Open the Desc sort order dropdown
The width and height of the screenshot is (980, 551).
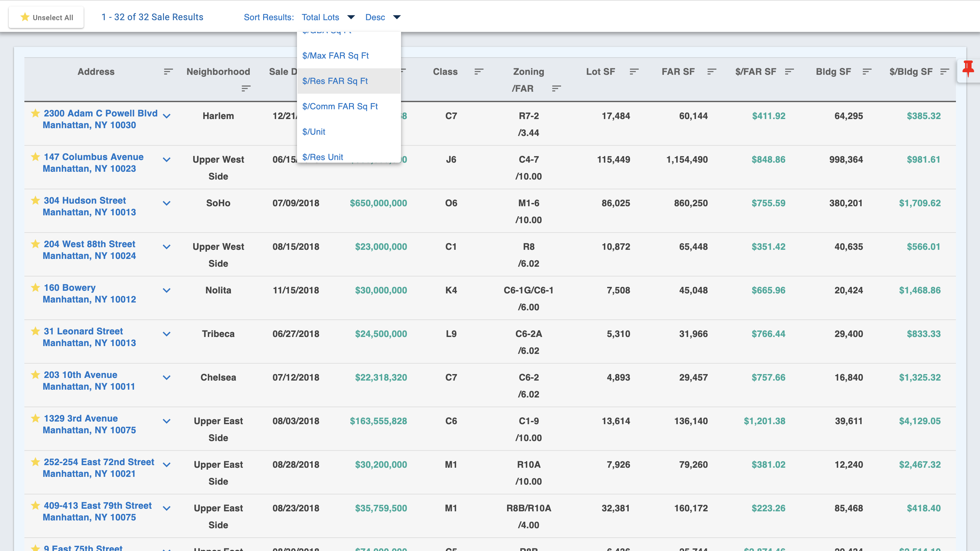point(383,17)
